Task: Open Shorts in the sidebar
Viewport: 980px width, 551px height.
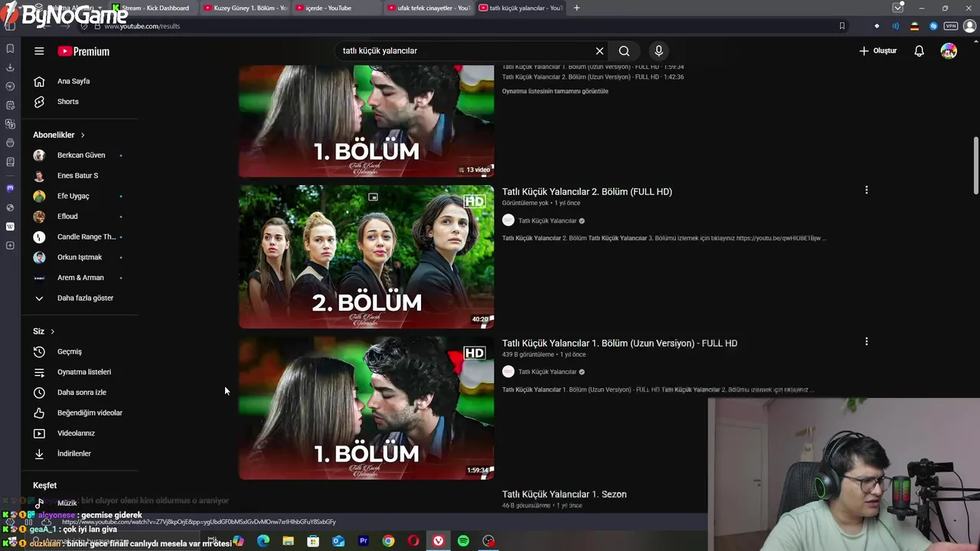Action: click(68, 102)
